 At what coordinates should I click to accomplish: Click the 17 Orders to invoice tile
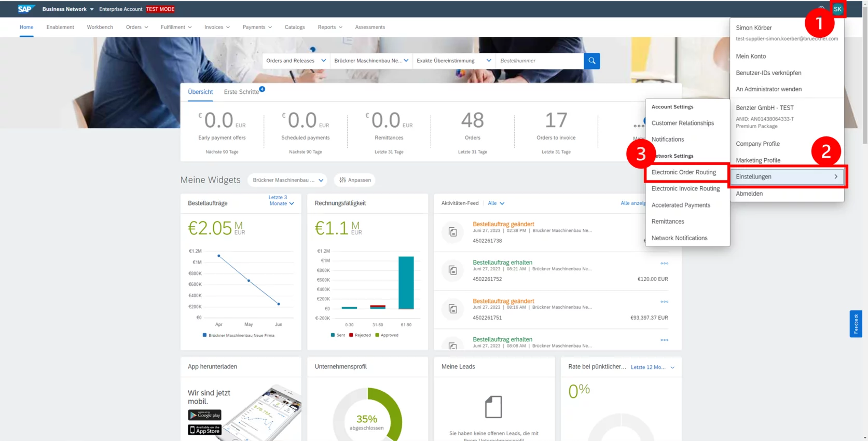click(556, 132)
